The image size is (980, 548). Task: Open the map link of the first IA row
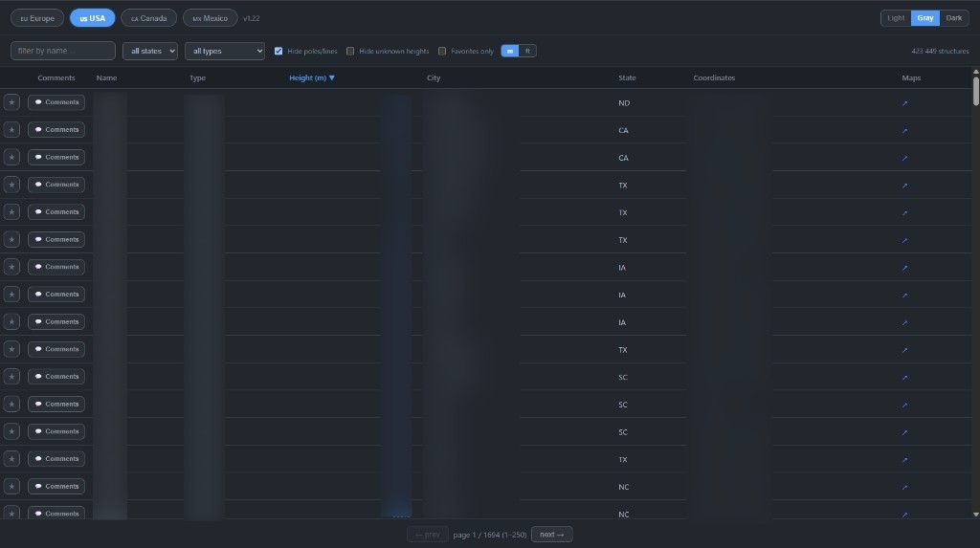click(x=904, y=268)
